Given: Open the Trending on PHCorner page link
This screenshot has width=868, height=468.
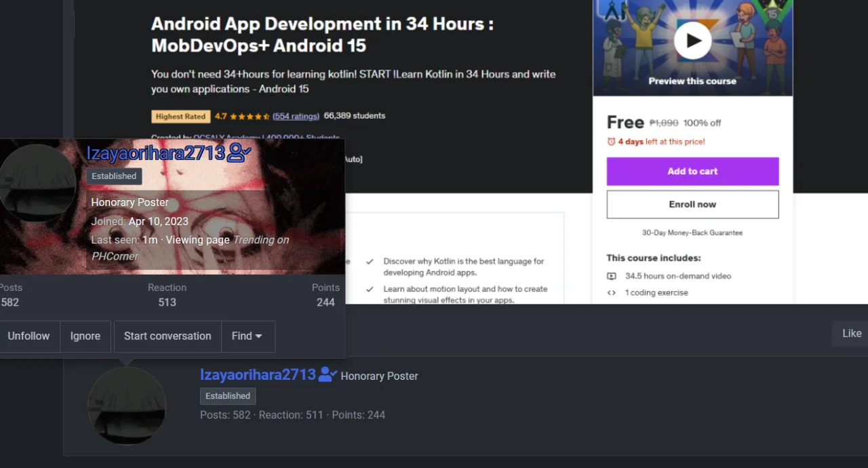Looking at the screenshot, I should (190, 248).
